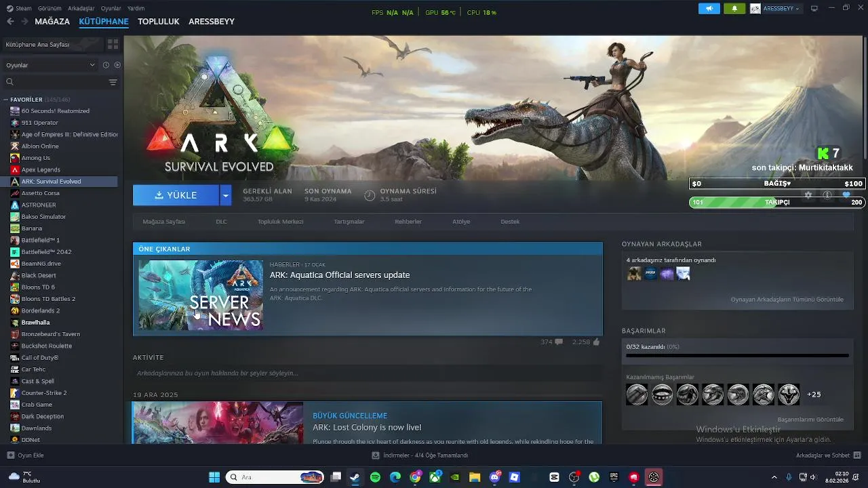Open Kütüphane Ana Sayfası
868x488 pixels.
[x=52, y=44]
